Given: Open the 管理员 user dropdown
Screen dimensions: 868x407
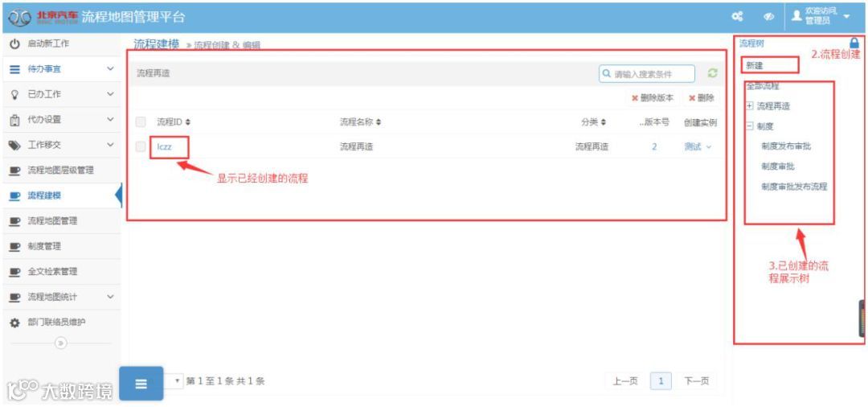Looking at the screenshot, I should [821, 17].
